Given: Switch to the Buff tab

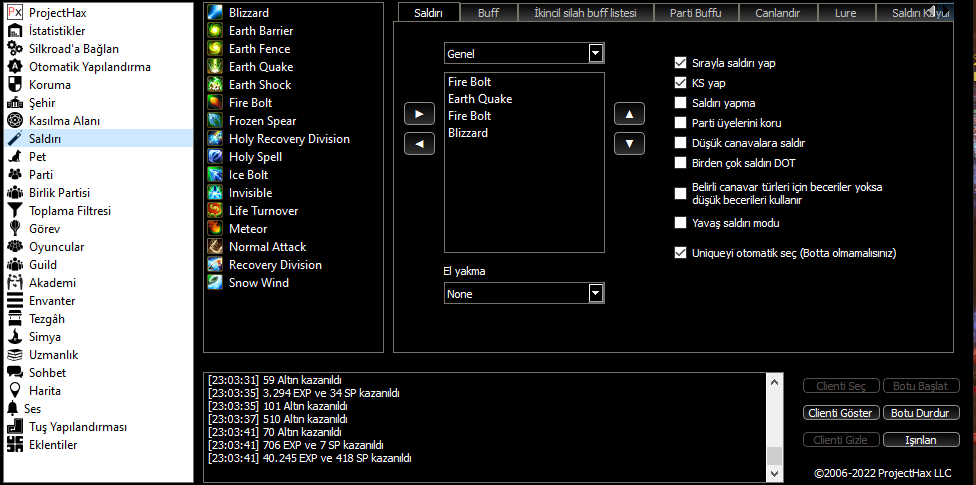Looking at the screenshot, I should [x=488, y=13].
